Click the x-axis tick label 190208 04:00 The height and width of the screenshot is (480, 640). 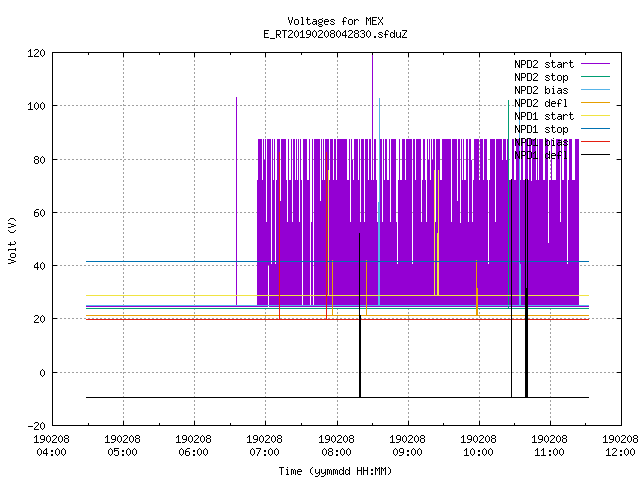tap(51, 446)
